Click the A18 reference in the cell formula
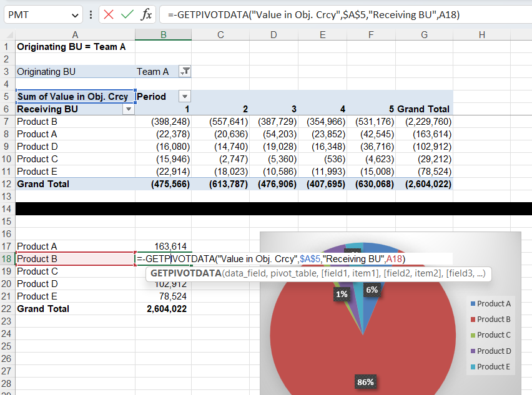This screenshot has width=532, height=395. coord(394,259)
